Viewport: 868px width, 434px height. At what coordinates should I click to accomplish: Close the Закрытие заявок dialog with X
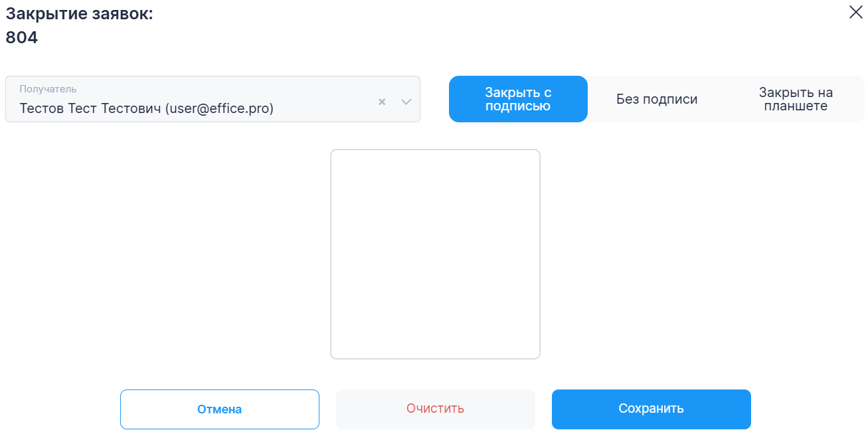pos(855,12)
